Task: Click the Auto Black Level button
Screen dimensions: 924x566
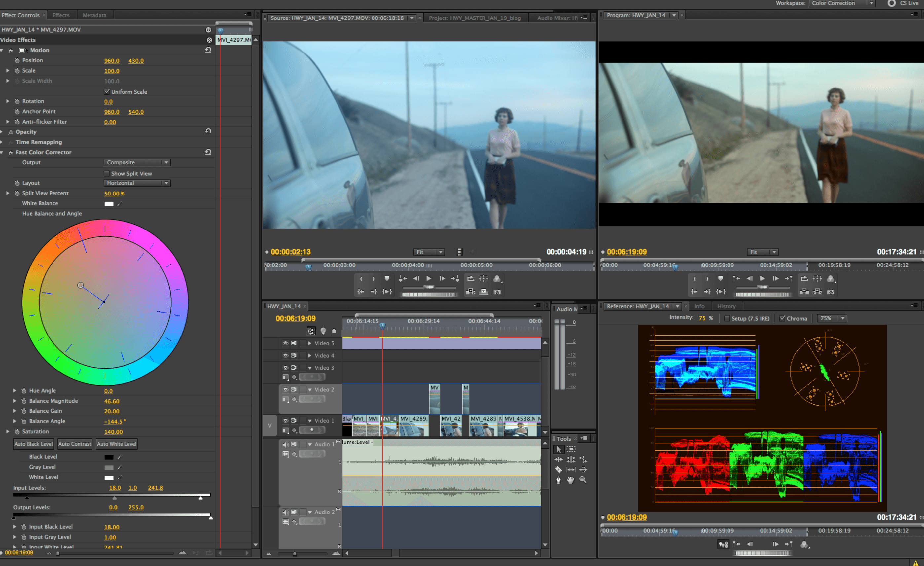Action: click(33, 444)
